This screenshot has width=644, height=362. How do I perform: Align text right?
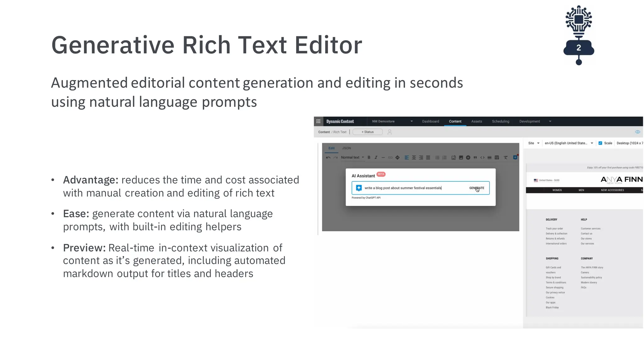pos(421,157)
